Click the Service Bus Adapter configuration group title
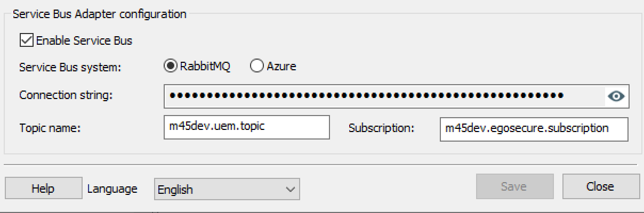The width and height of the screenshot is (644, 213). click(x=99, y=14)
